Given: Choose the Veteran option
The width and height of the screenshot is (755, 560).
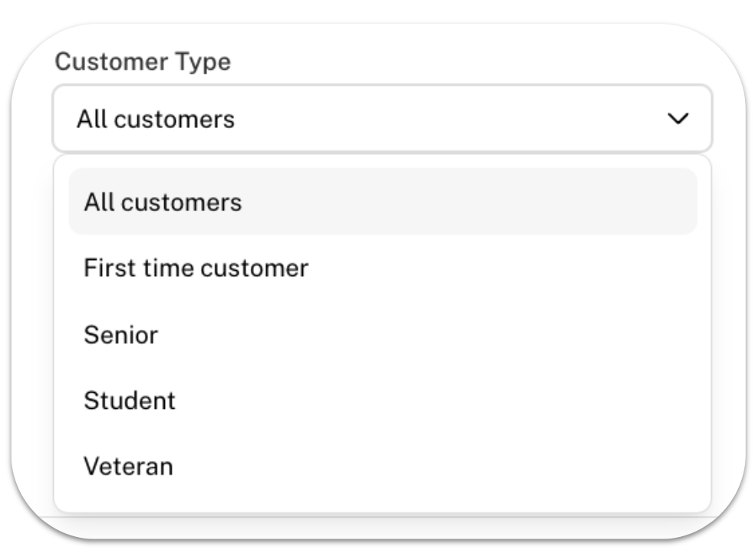Looking at the screenshot, I should 383,466.
